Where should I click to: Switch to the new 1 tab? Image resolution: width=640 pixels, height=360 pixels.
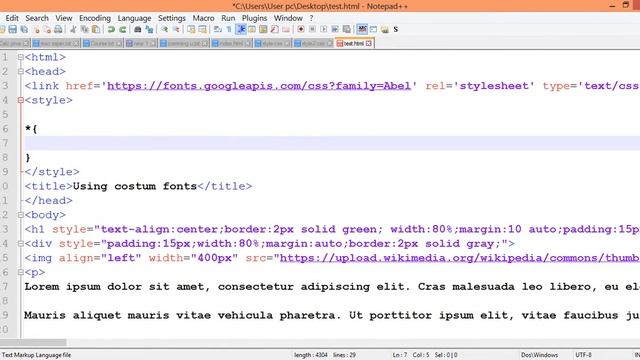click(140, 43)
